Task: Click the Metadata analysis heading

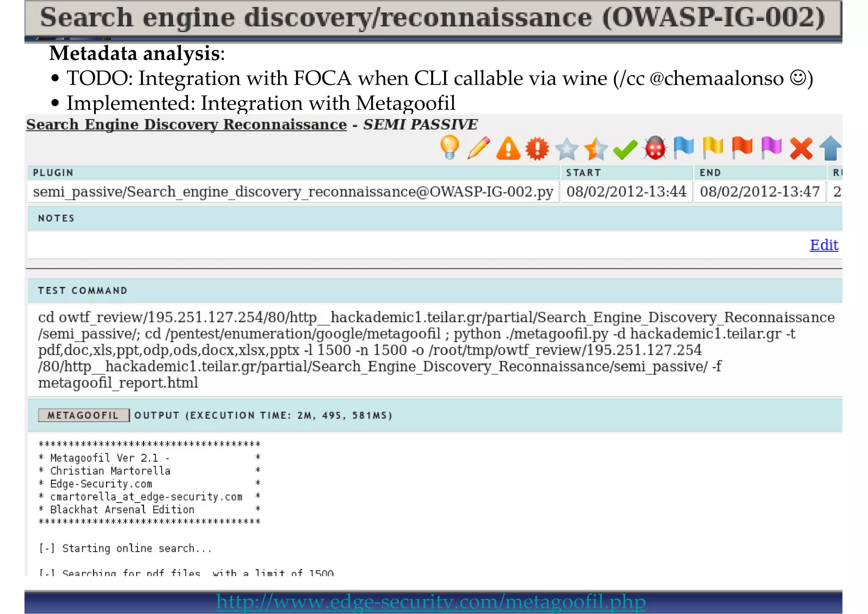Action: [x=137, y=53]
